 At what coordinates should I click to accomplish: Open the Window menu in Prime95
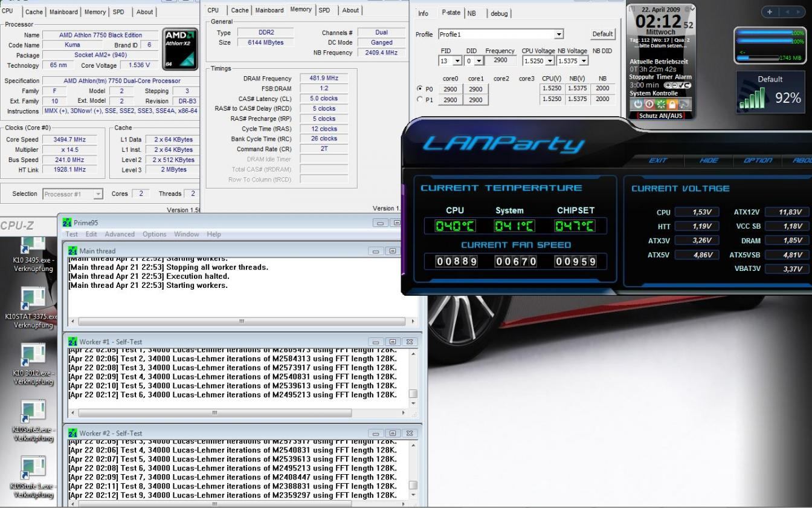(x=187, y=234)
